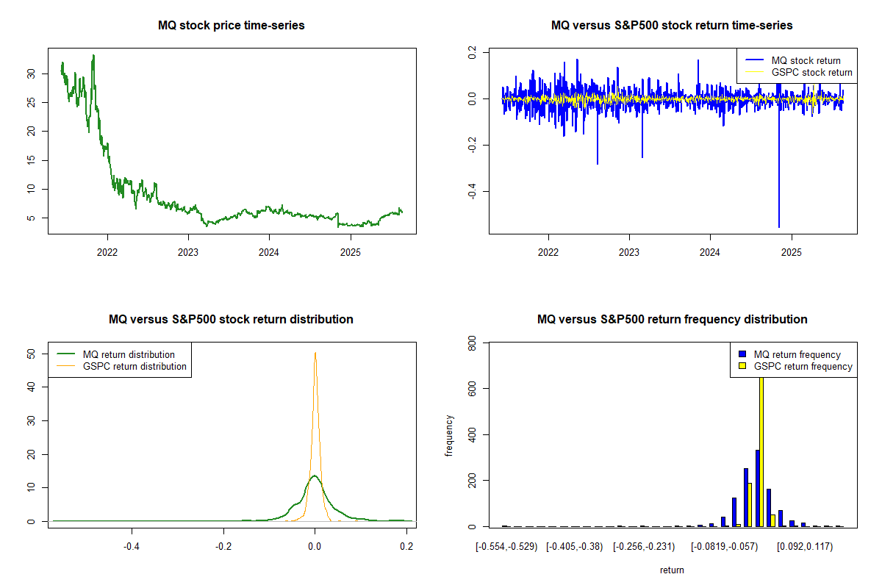Click the "[-0.554,-0.529)" histogram bin label
The image size is (882, 588).
[x=506, y=547]
